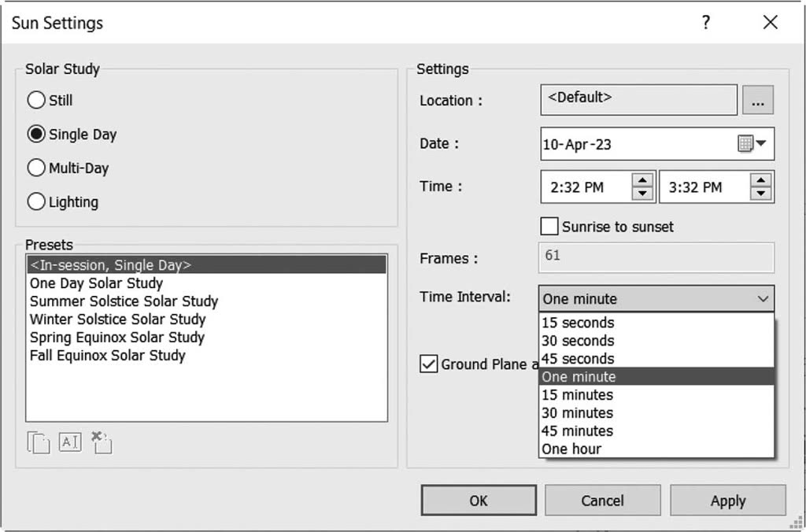
Task: Click the Help question mark icon
Action: click(706, 22)
